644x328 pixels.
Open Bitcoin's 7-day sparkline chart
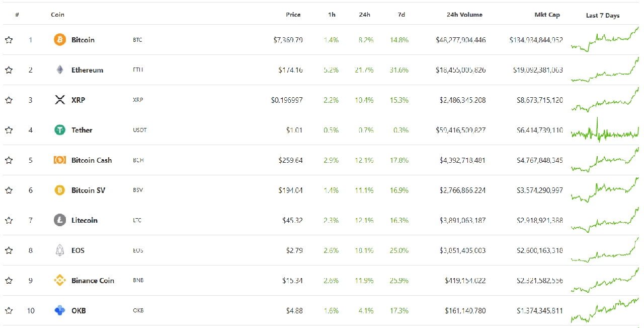pos(605,39)
